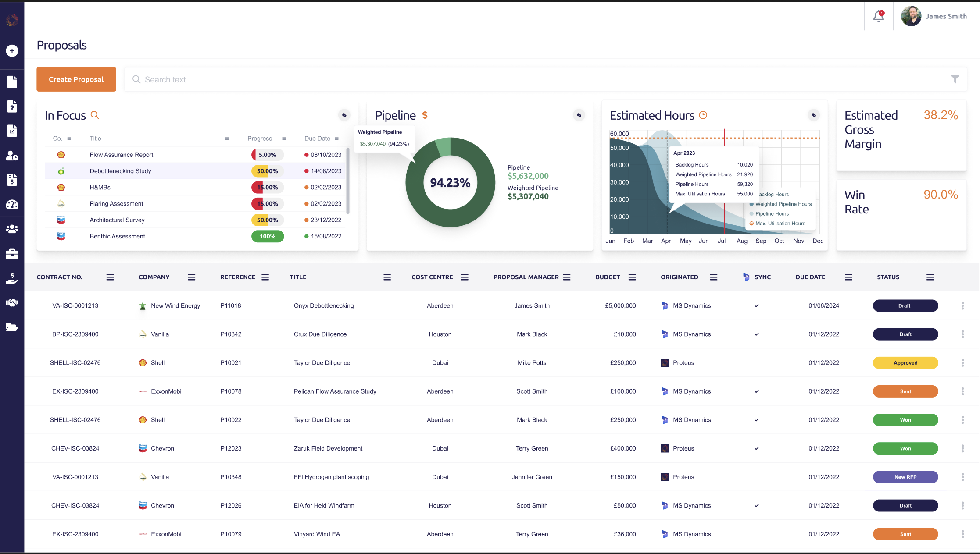This screenshot has width=980, height=554.
Task: Toggle Max. Utilisation Hours legend item
Action: (777, 224)
